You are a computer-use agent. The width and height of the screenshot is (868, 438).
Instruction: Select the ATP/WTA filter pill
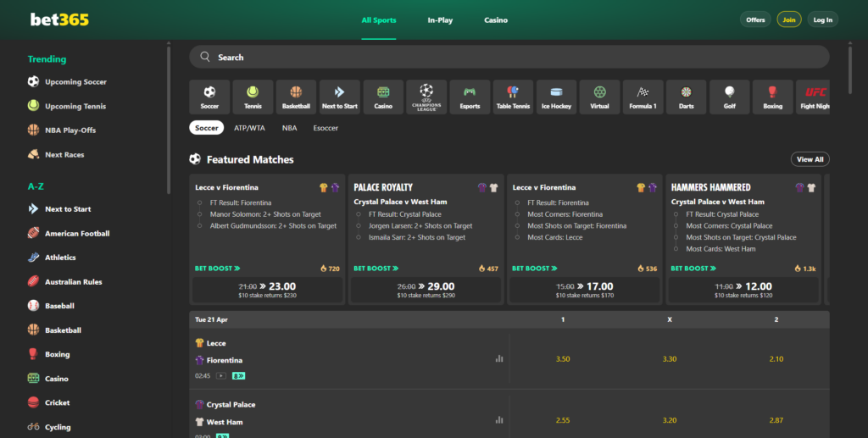click(x=250, y=128)
